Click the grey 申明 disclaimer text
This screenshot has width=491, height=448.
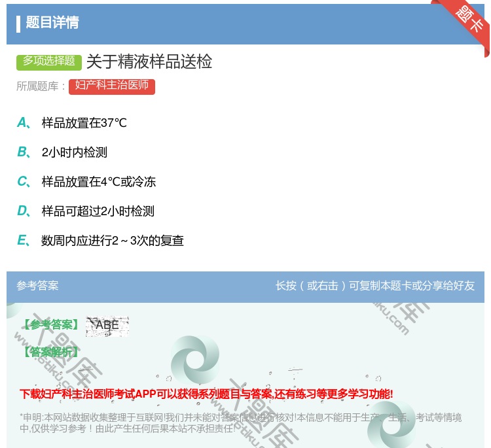[x=240, y=422]
